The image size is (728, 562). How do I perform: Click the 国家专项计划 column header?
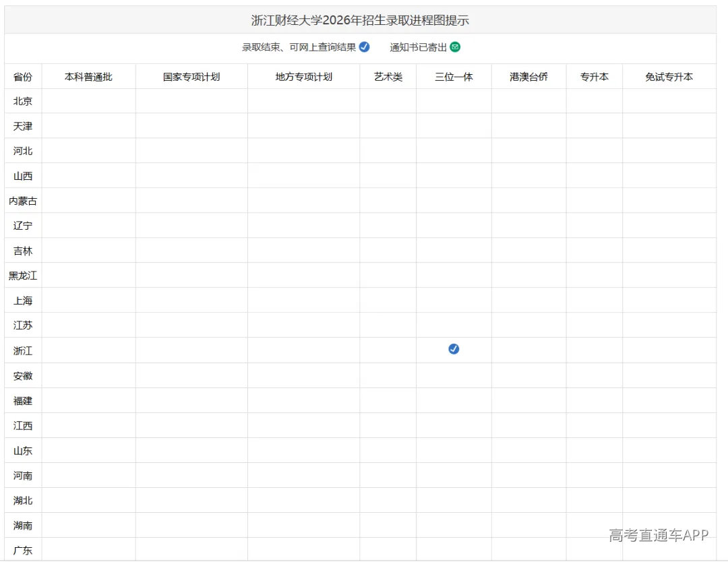(x=191, y=77)
